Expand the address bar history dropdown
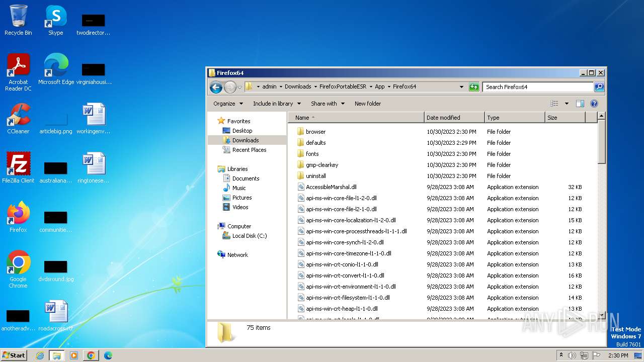This screenshot has width=644, height=362. pos(461,87)
